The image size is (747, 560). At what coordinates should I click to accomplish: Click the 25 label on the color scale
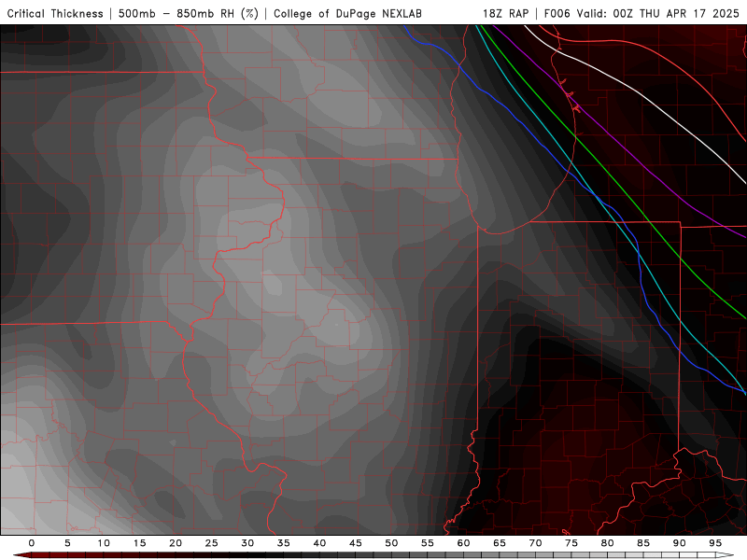point(212,543)
